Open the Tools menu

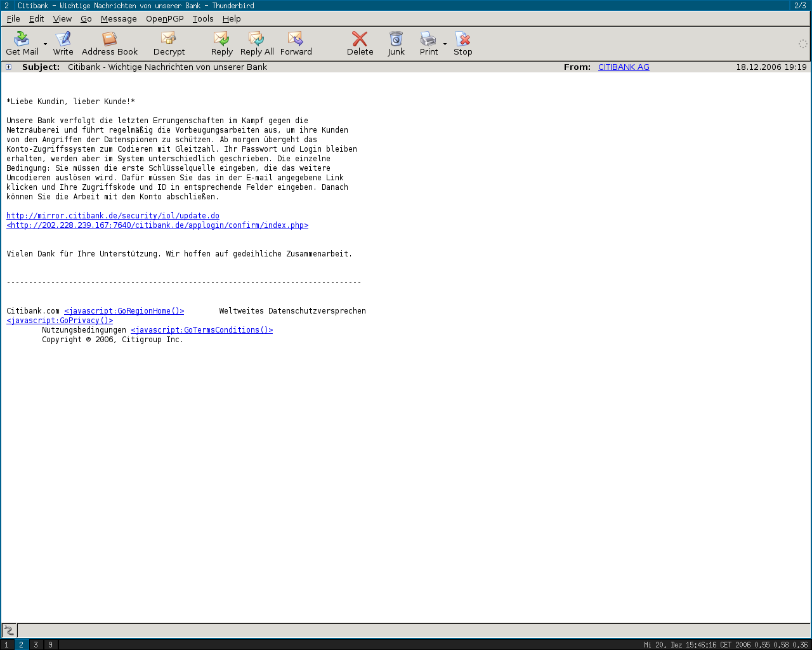coord(203,18)
